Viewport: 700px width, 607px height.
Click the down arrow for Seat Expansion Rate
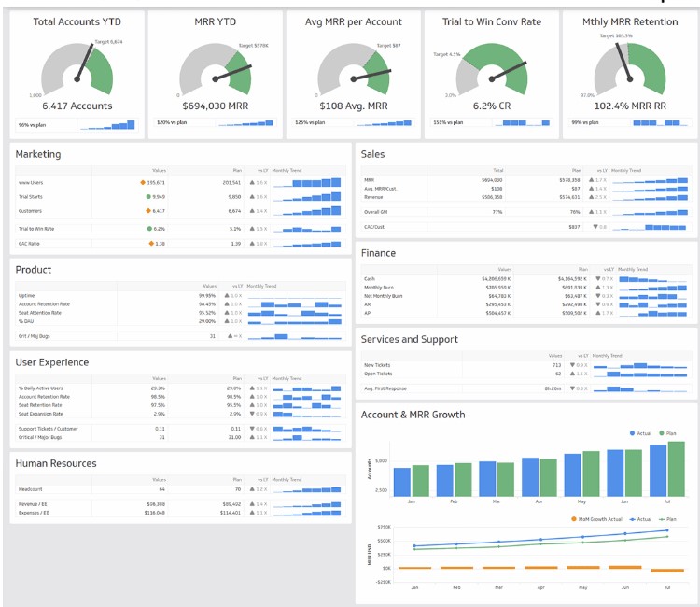(252, 414)
